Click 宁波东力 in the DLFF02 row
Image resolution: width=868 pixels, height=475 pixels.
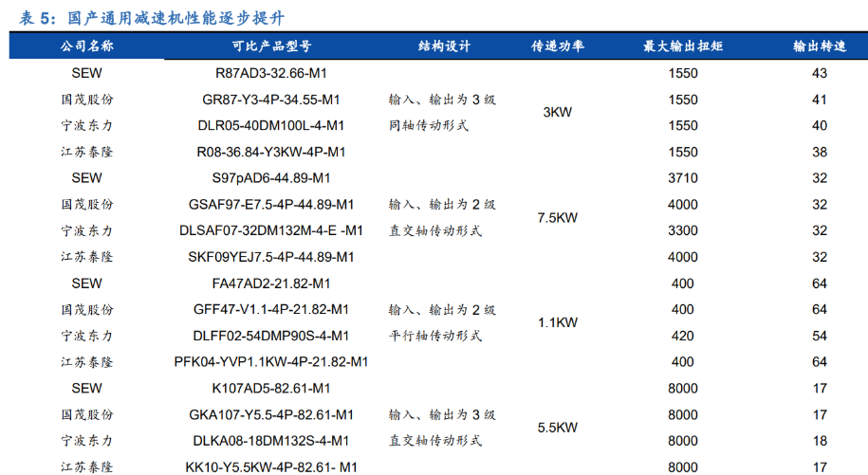pos(87,336)
